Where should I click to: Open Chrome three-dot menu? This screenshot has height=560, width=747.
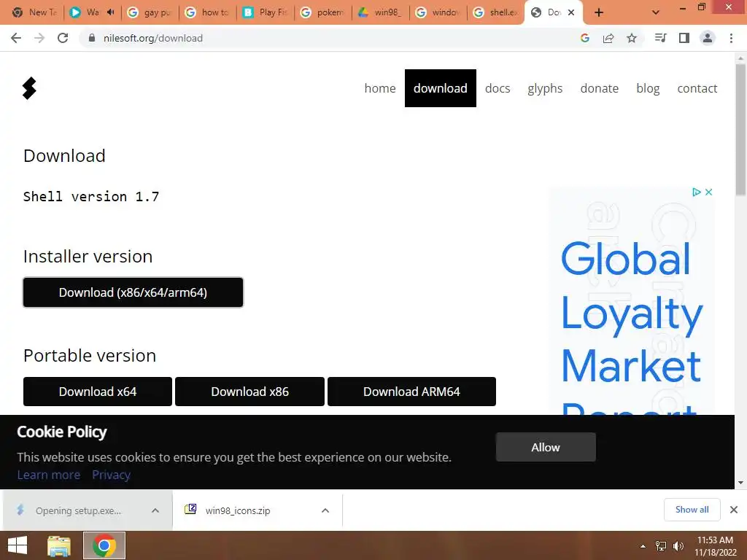(731, 38)
